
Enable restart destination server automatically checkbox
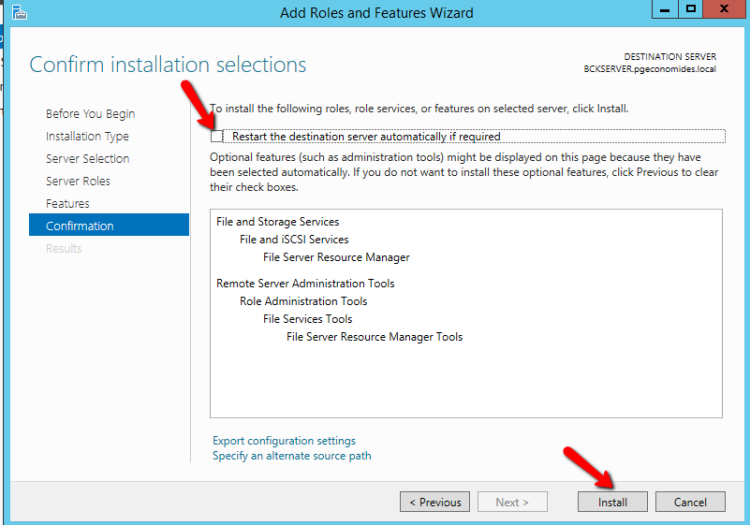point(218,136)
